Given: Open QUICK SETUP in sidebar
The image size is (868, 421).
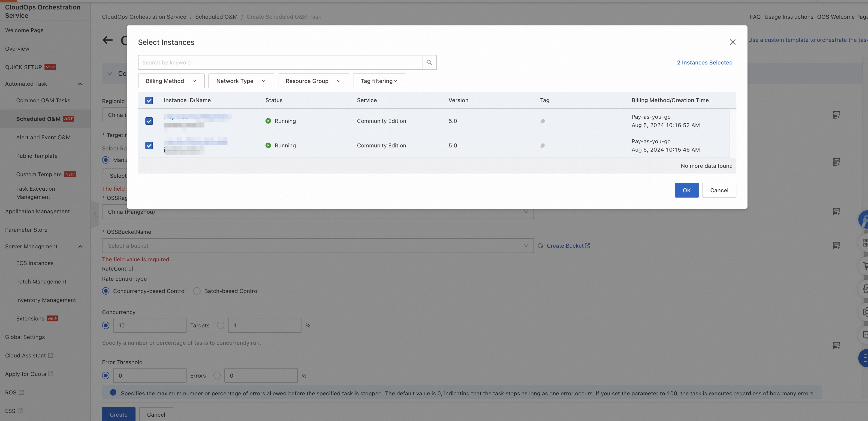Looking at the screenshot, I should 24,67.
